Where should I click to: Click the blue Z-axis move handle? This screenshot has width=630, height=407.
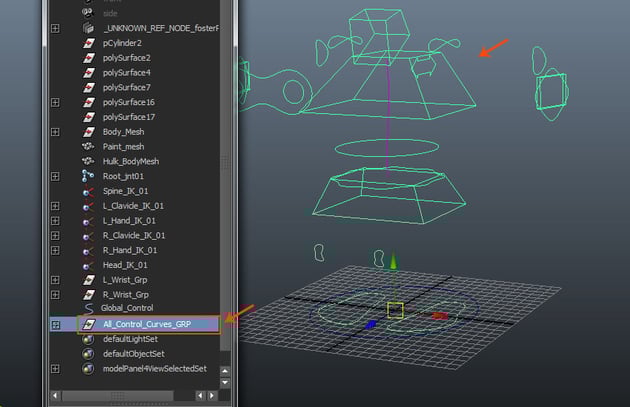coord(371,324)
